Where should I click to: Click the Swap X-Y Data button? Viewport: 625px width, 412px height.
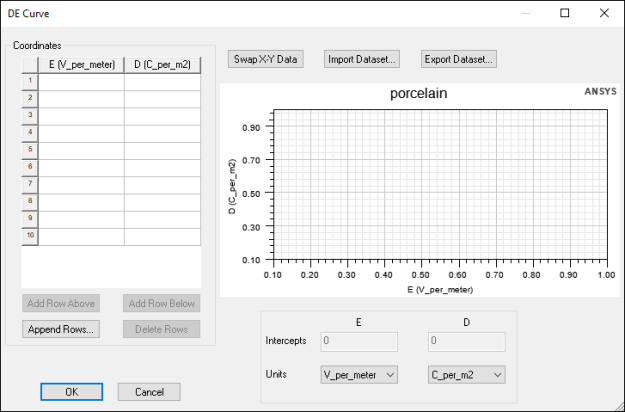coord(265,59)
